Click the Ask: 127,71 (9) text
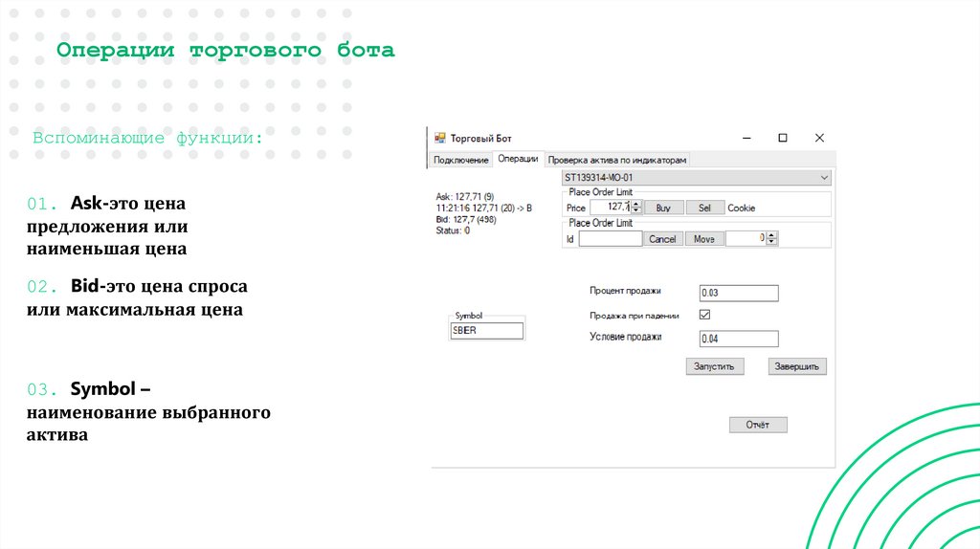 (x=465, y=197)
